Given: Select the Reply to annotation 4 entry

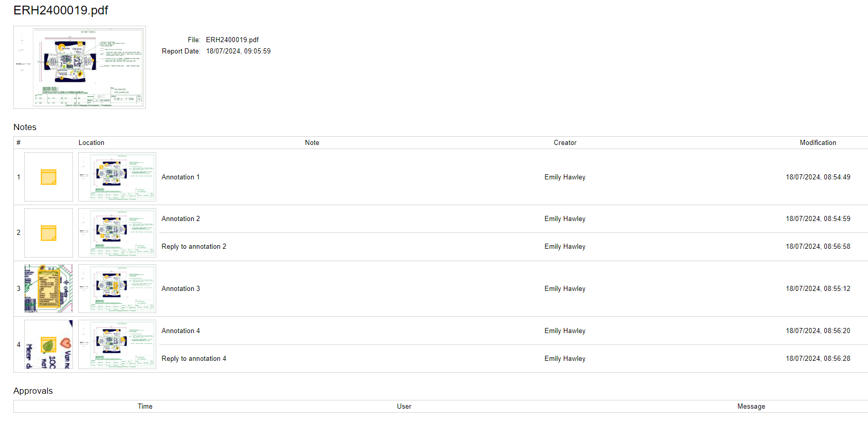Looking at the screenshot, I should [194, 358].
